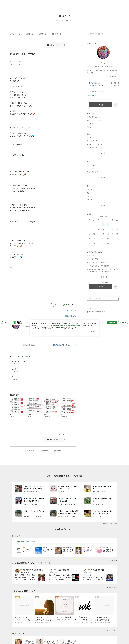Click the ログイン button
Viewport: 129px width, 644px height.
[123, 323]
